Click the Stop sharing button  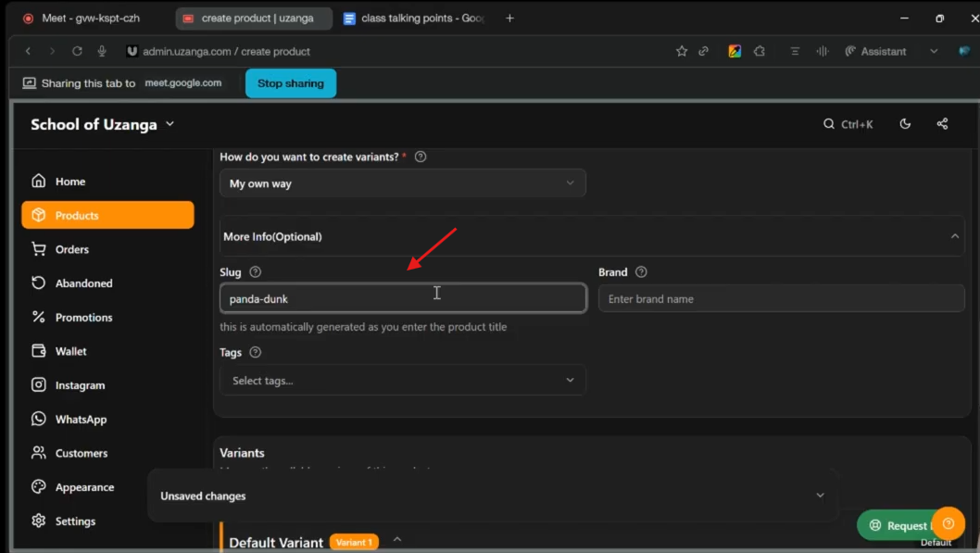pos(291,83)
